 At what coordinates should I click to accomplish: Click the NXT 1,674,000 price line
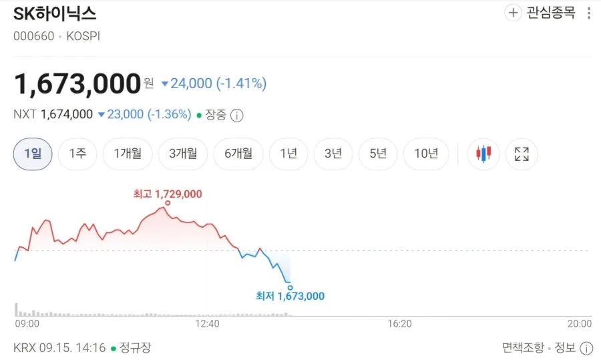[x=102, y=115]
